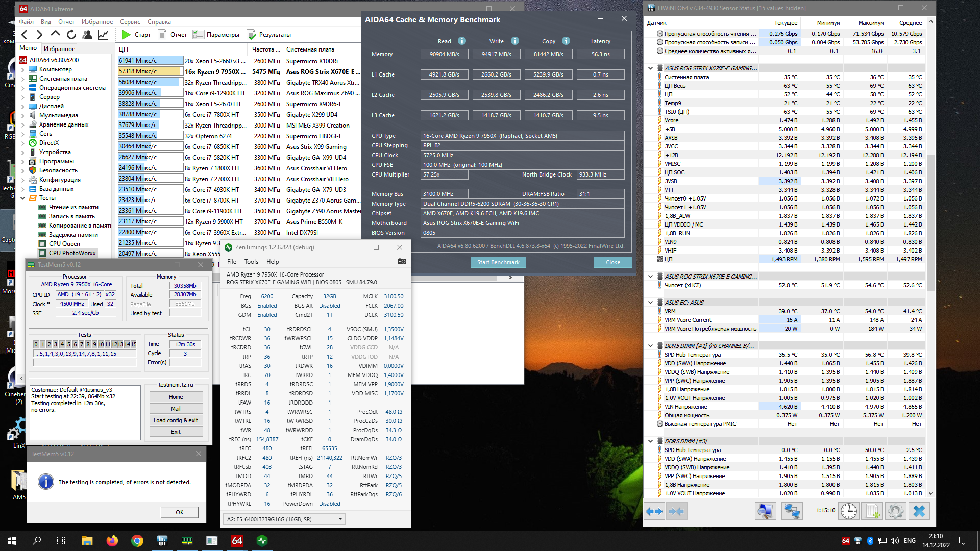Click the Результаты toolbar button
The width and height of the screenshot is (980, 551).
[269, 35]
